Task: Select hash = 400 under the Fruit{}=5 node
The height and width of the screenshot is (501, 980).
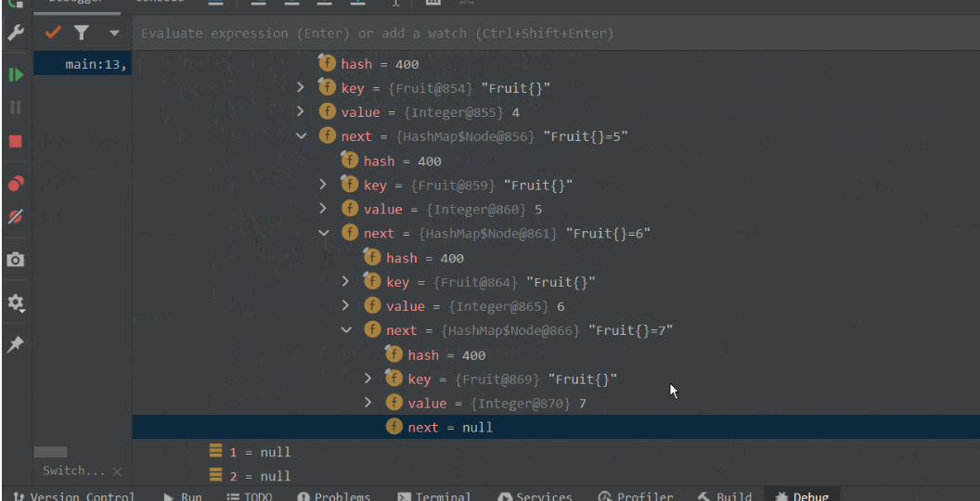Action: click(556, 161)
